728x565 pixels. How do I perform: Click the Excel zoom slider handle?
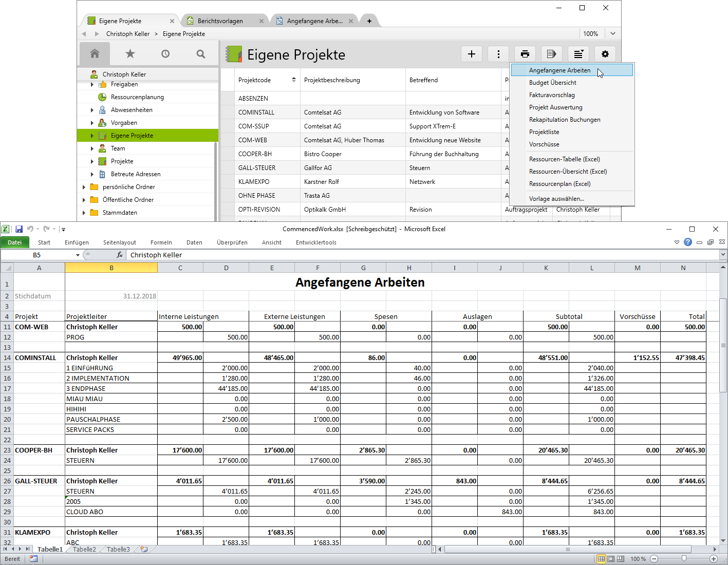coord(684,559)
